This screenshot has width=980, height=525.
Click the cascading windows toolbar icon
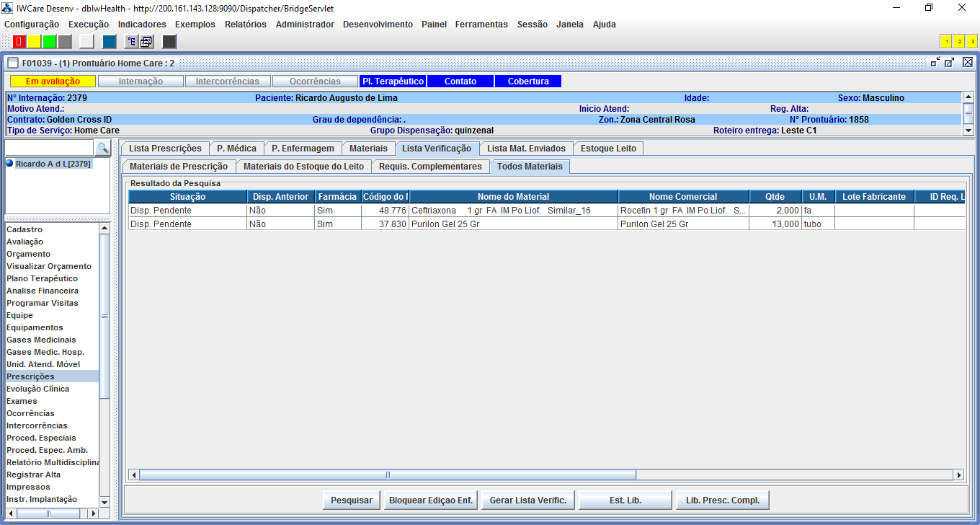146,41
